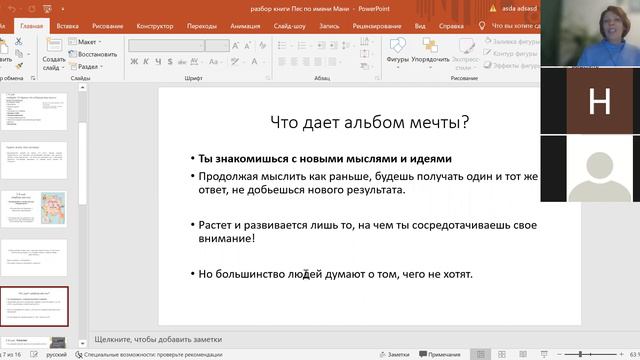Image resolution: width=640 pixels, height=360 pixels.
Task: Click the align text vertically icon
Action: [365, 53]
